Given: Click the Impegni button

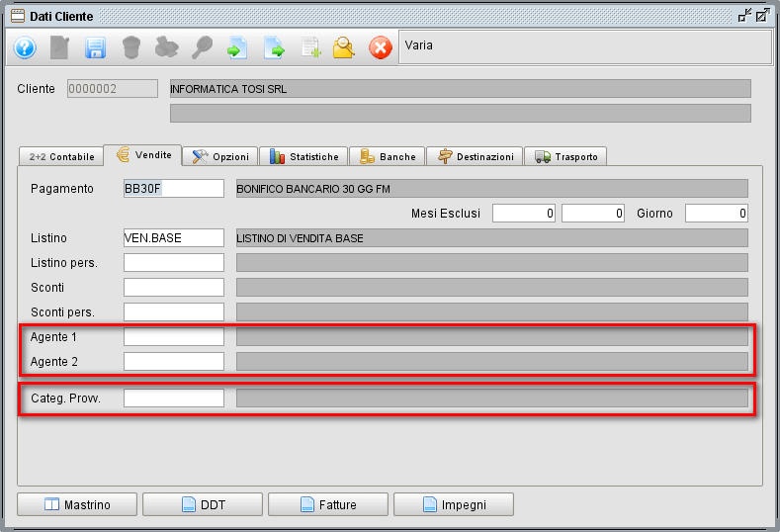Looking at the screenshot, I should (x=454, y=504).
